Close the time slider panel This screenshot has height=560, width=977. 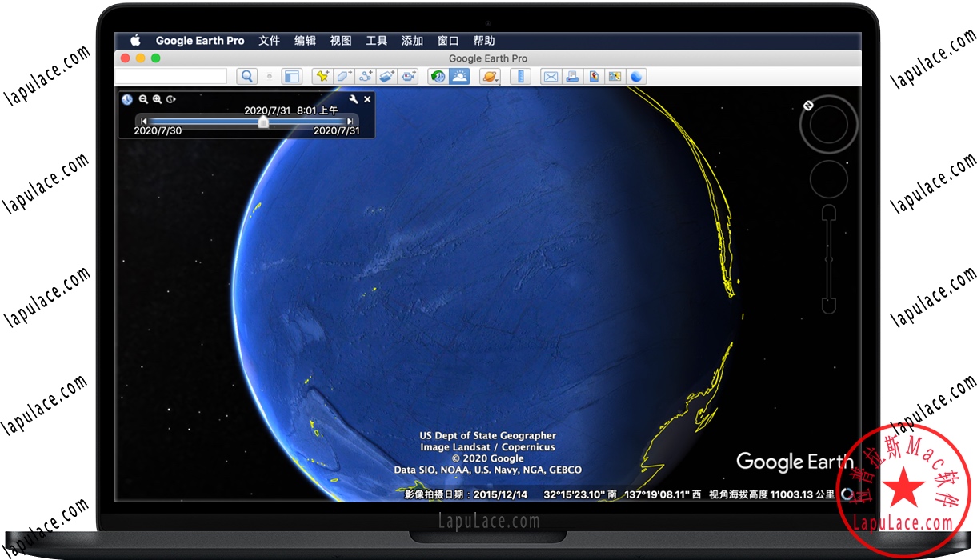367,99
